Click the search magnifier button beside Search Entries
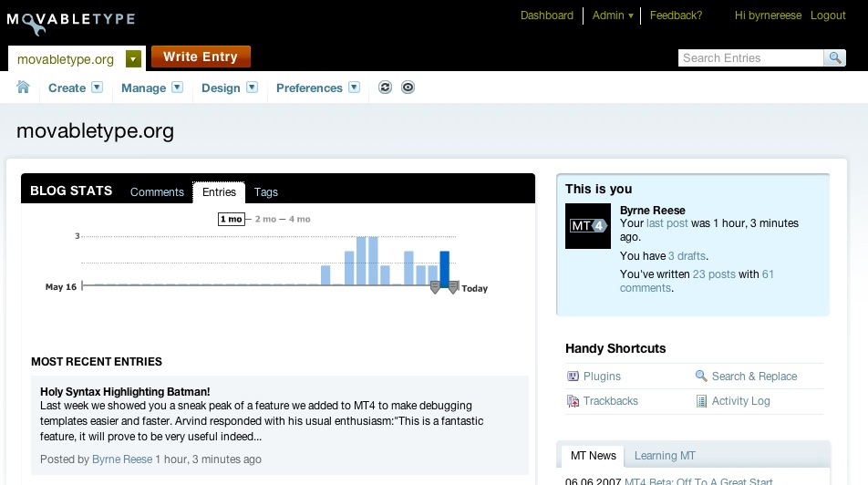This screenshot has width=868, height=485. tap(834, 57)
